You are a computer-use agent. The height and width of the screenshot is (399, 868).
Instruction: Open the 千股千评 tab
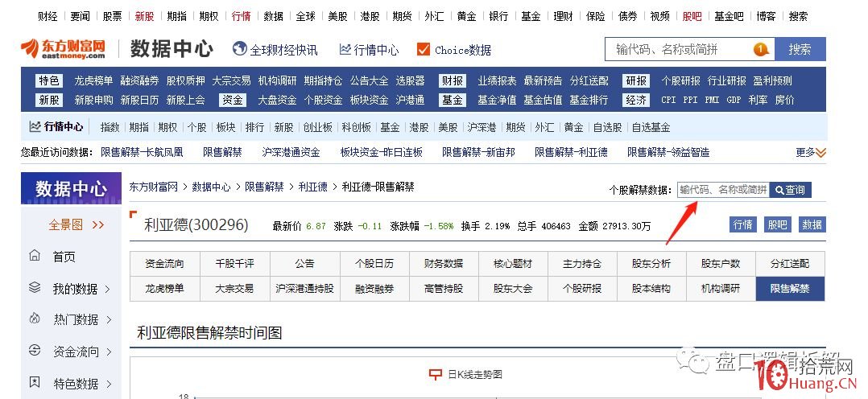click(x=235, y=263)
